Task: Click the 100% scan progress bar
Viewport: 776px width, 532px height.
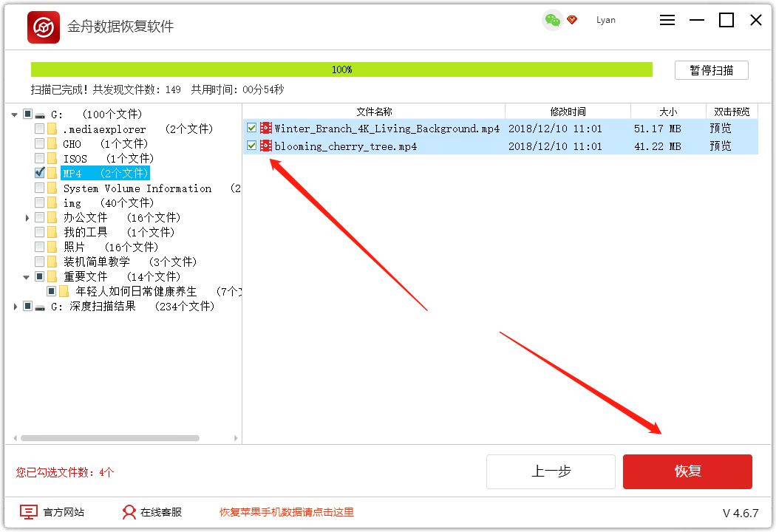Action: click(341, 69)
